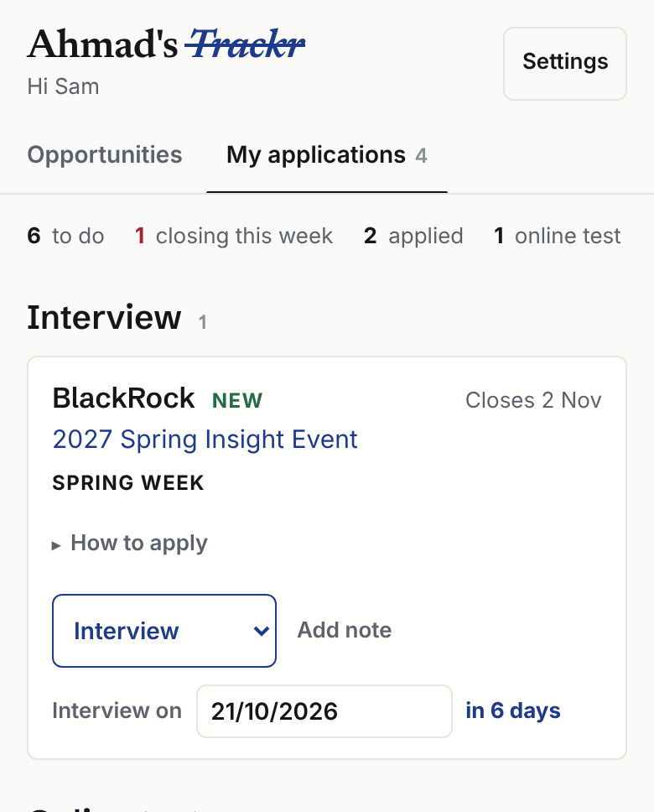Open the 2027 Spring Insight Event link
Screen dimensions: 654x812
pyautogui.click(x=205, y=440)
